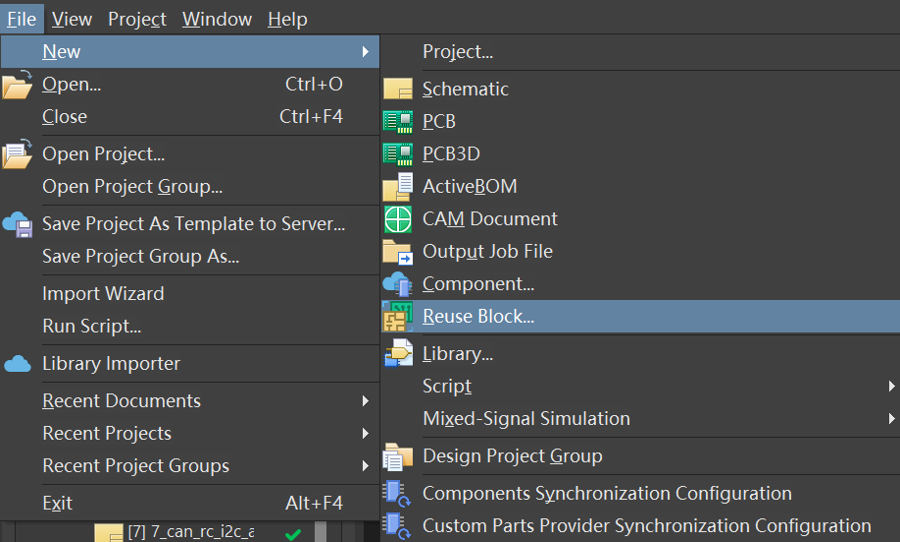The image size is (900, 542).
Task: Click the Custom Parts Provider Synchronization icon
Action: (397, 526)
